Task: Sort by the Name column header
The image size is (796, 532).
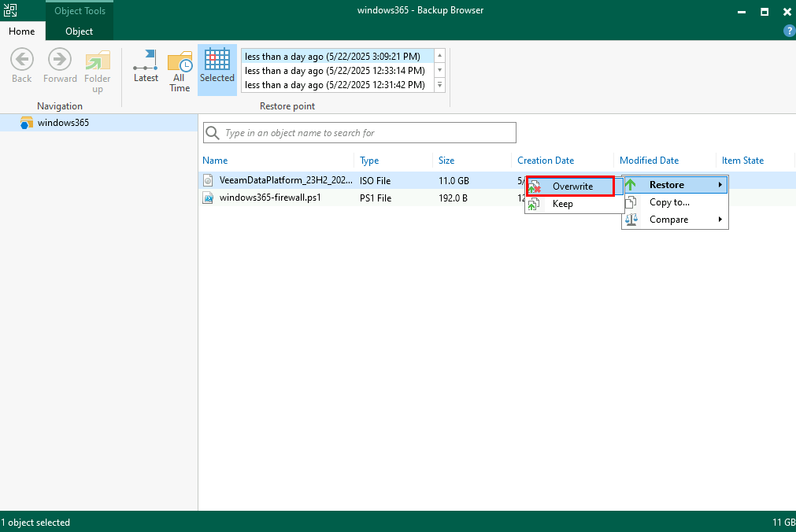Action: coord(215,161)
